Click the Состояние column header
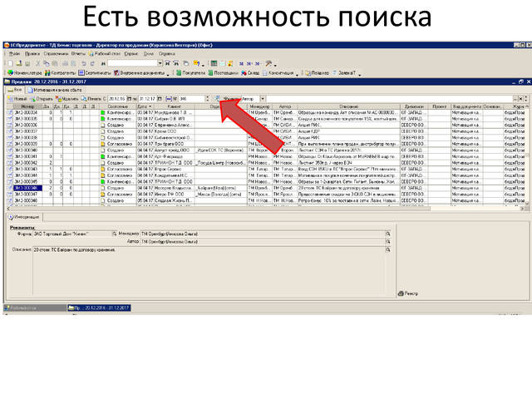Screen dimensions: 532x399 [117, 106]
